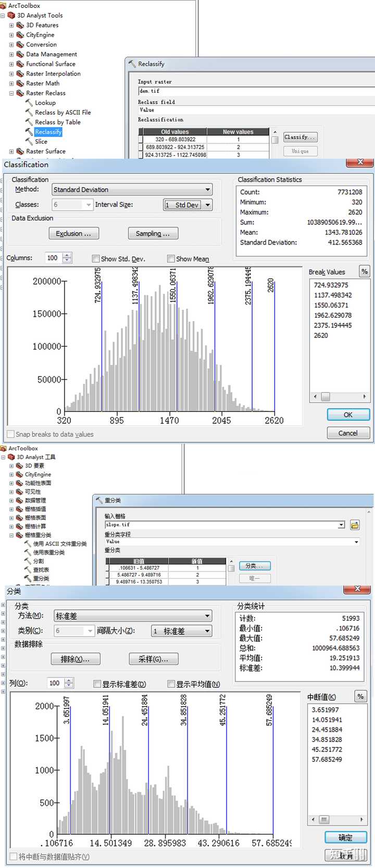Select the 可见性 toolset icon
The image size is (375, 868).
(x=19, y=492)
